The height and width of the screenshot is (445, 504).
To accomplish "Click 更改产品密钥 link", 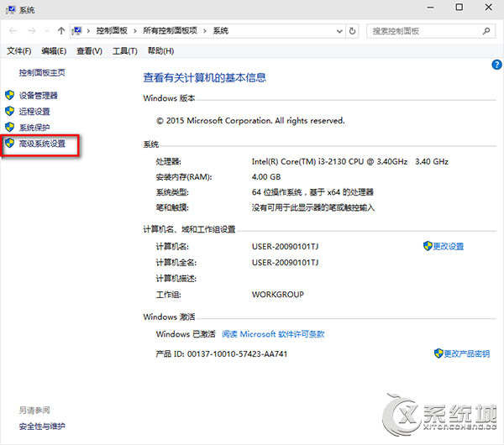I will click(467, 353).
